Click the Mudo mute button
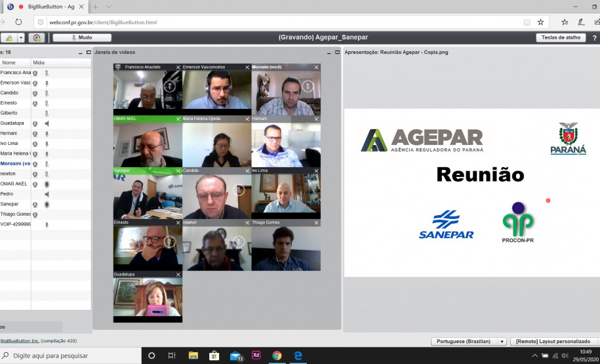600x364 pixels. coord(82,37)
